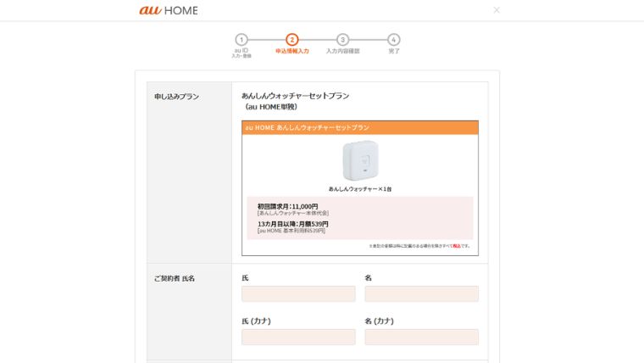
Task: Click the あんしんウォッチャー×1台 caption
Action: point(360,189)
